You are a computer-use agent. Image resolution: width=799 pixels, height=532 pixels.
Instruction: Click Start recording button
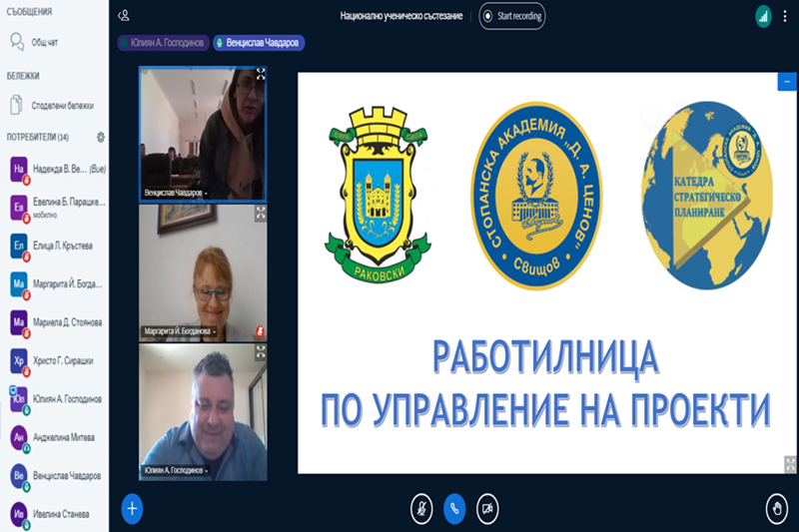click(x=512, y=16)
